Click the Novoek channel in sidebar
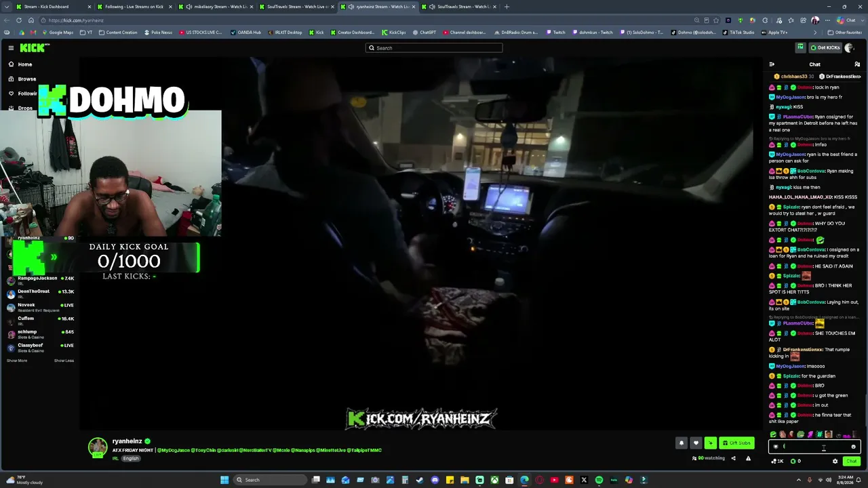 coord(41,306)
